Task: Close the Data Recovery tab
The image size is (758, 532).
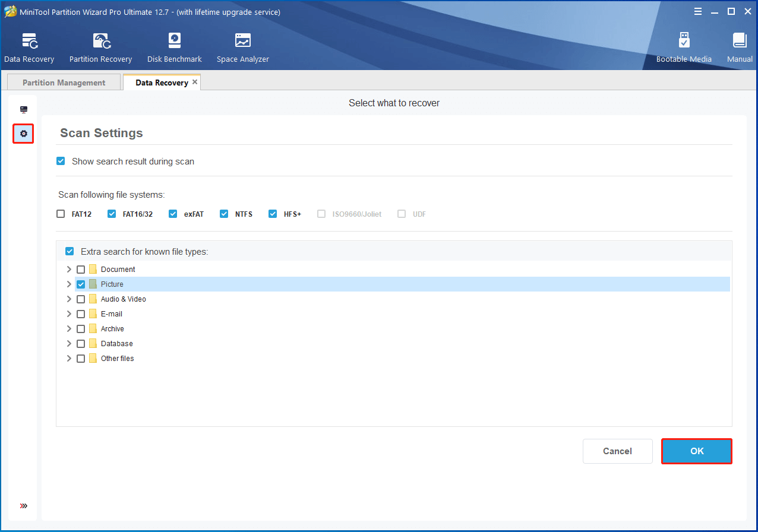Action: (195, 82)
